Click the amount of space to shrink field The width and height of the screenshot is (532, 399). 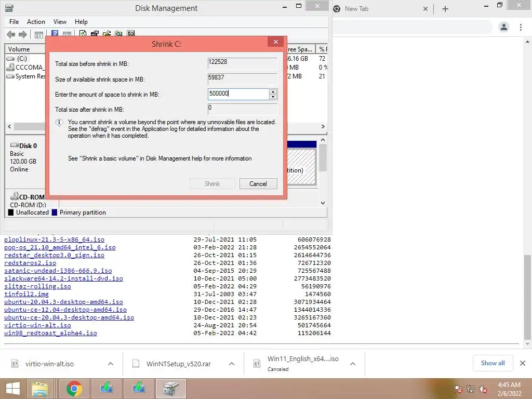click(x=238, y=94)
